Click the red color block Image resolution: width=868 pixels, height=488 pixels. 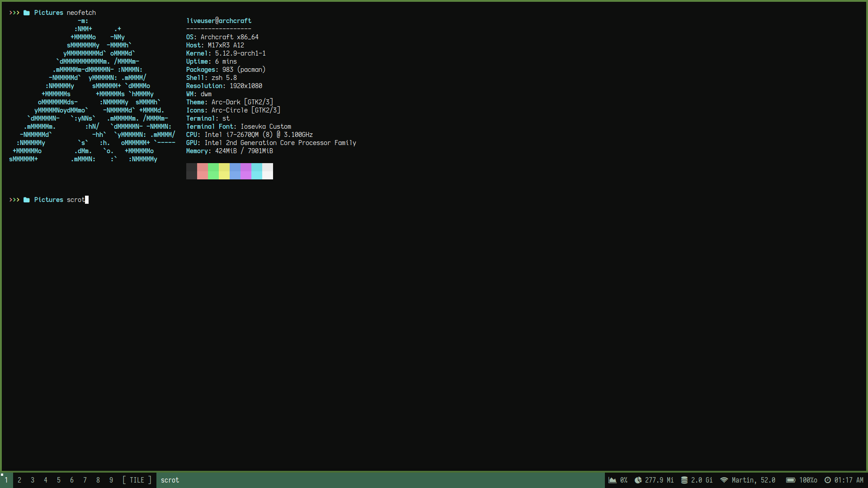[x=203, y=171]
